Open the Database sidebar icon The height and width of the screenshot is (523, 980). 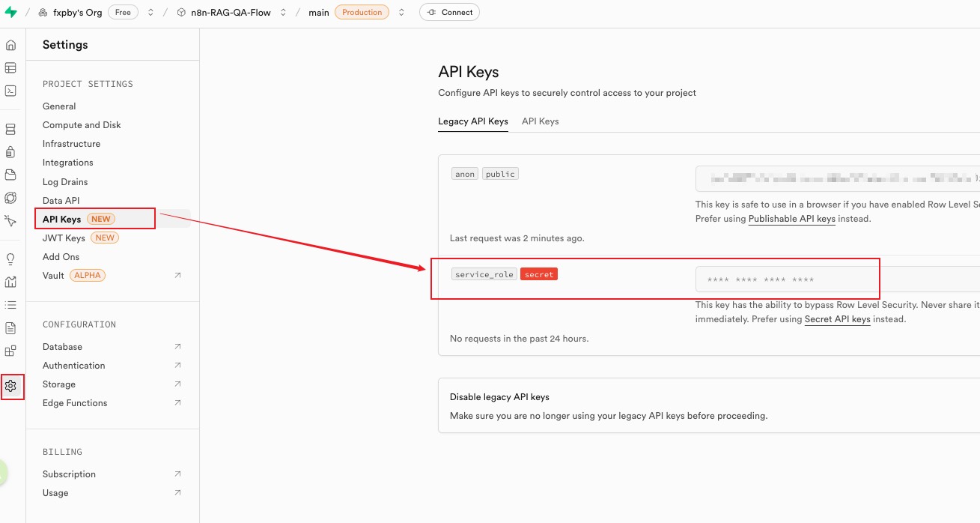pyautogui.click(x=10, y=130)
